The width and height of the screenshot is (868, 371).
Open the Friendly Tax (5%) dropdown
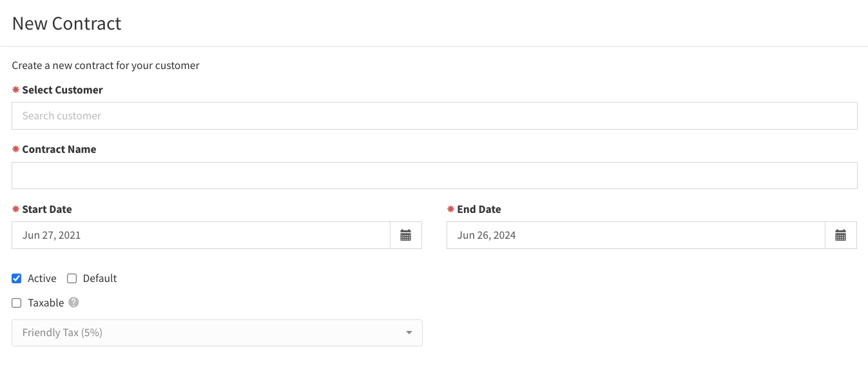[217, 333]
